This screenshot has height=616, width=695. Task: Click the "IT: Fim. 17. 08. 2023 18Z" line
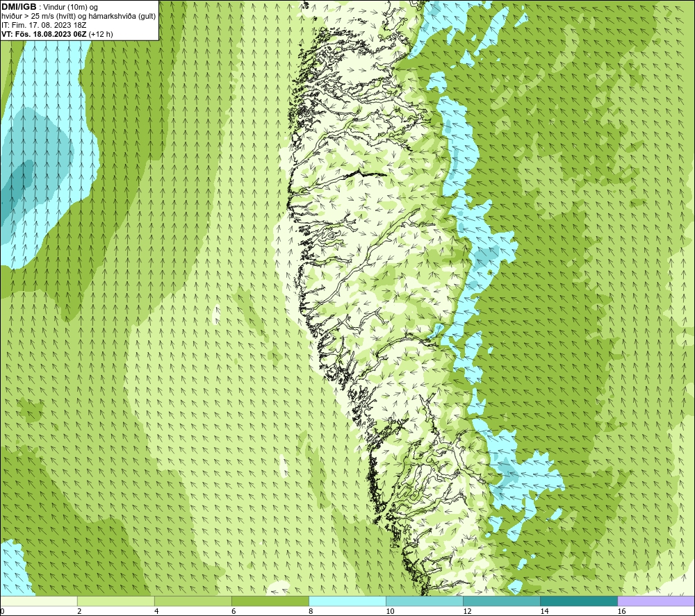[44, 25]
